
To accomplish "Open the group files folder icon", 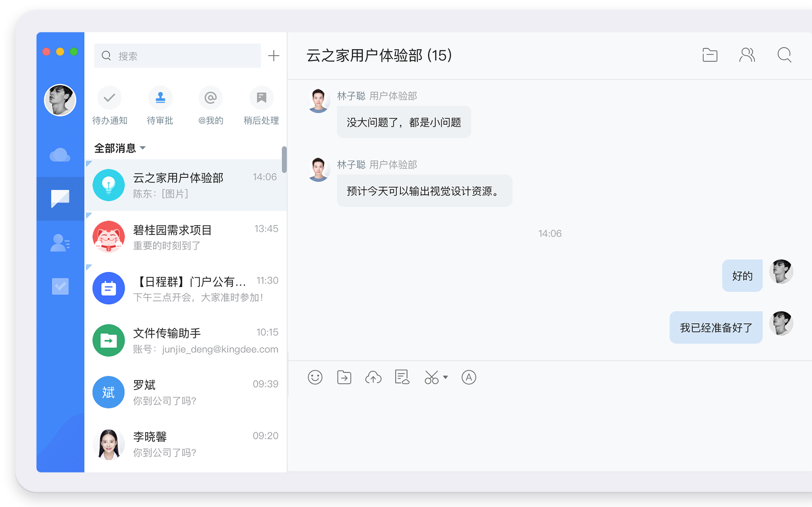I will (x=710, y=55).
